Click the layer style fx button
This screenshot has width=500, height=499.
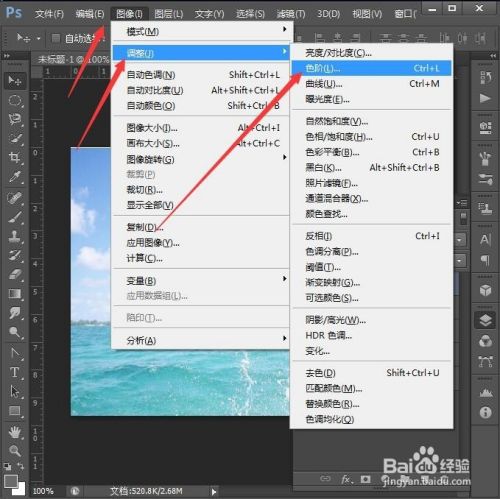[346, 479]
